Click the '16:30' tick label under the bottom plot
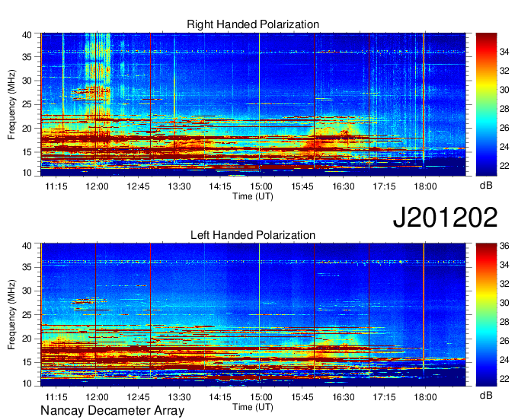The width and height of the screenshot is (518, 420). 344,397
